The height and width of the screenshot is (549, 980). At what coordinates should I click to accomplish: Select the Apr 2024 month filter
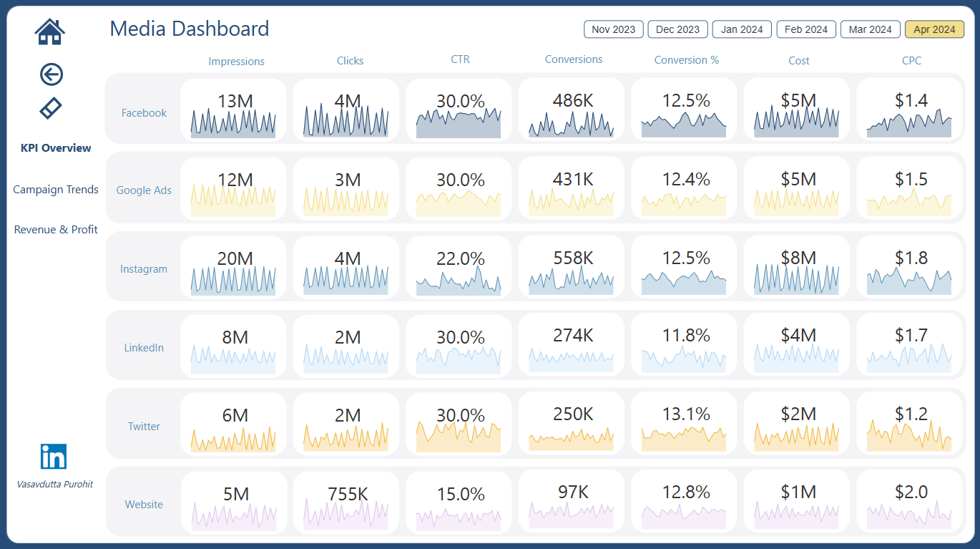pos(934,29)
